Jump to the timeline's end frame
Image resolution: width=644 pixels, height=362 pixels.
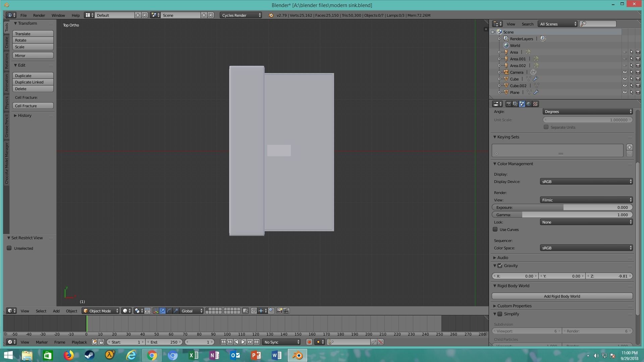tap(257, 342)
